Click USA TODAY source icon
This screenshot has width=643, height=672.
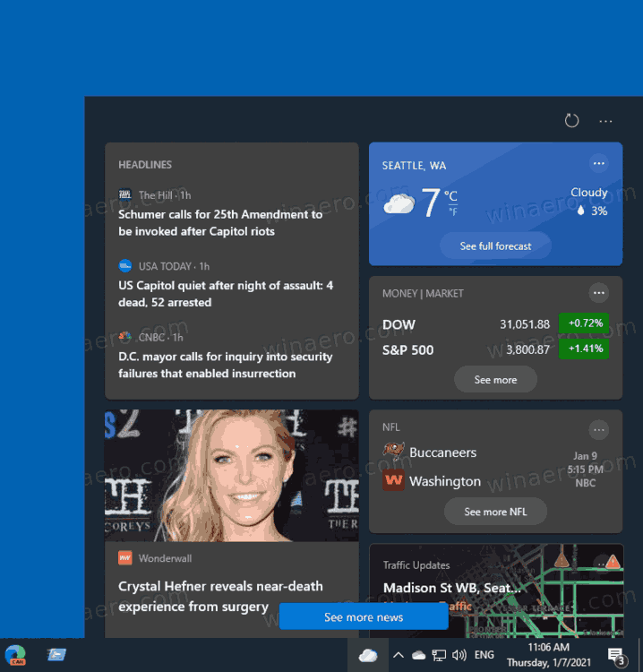click(x=124, y=266)
